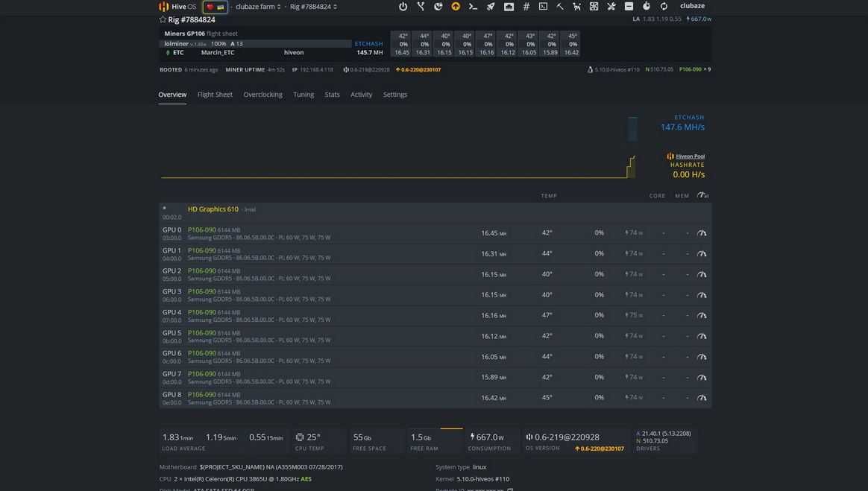Click the 147.6 MH/s hashrate value
The height and width of the screenshot is (491, 868).
coord(682,127)
